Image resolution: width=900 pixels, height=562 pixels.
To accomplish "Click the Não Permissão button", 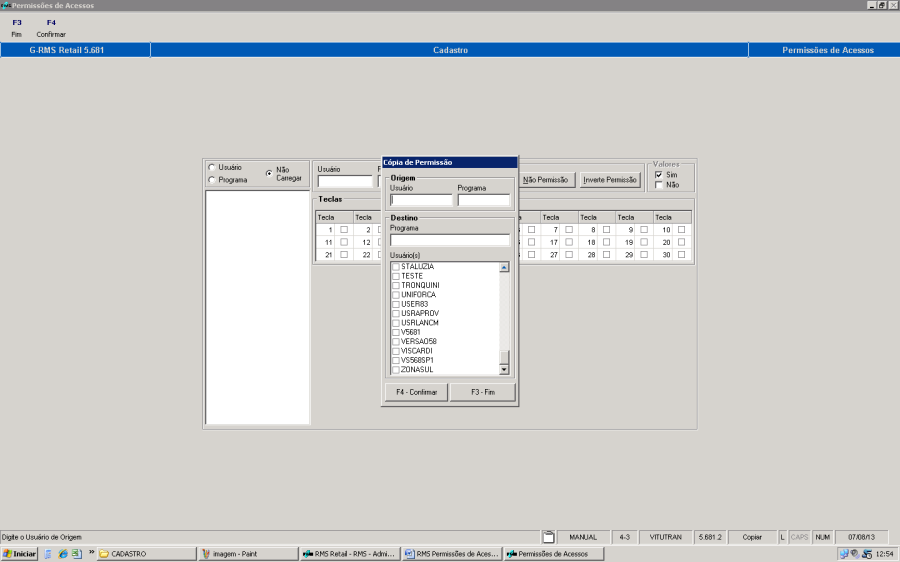I will (545, 180).
